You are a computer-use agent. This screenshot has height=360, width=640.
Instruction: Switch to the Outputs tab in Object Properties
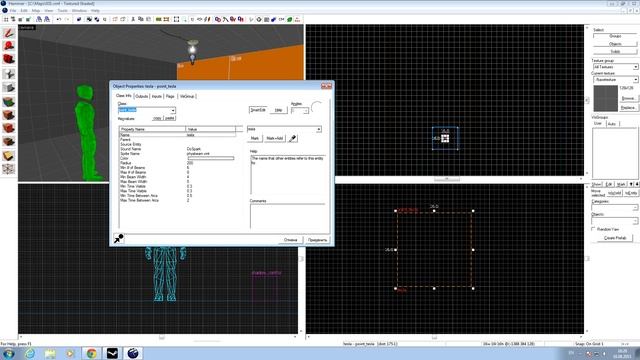coord(141,96)
